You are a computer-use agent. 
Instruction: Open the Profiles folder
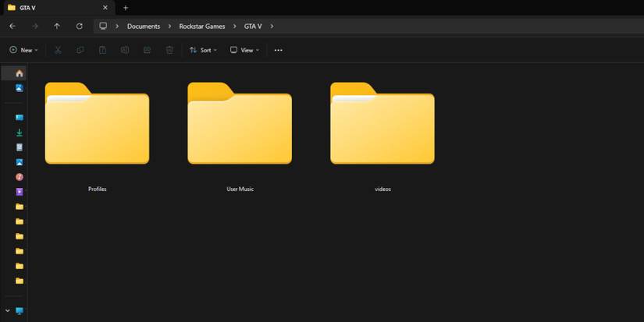click(97, 125)
